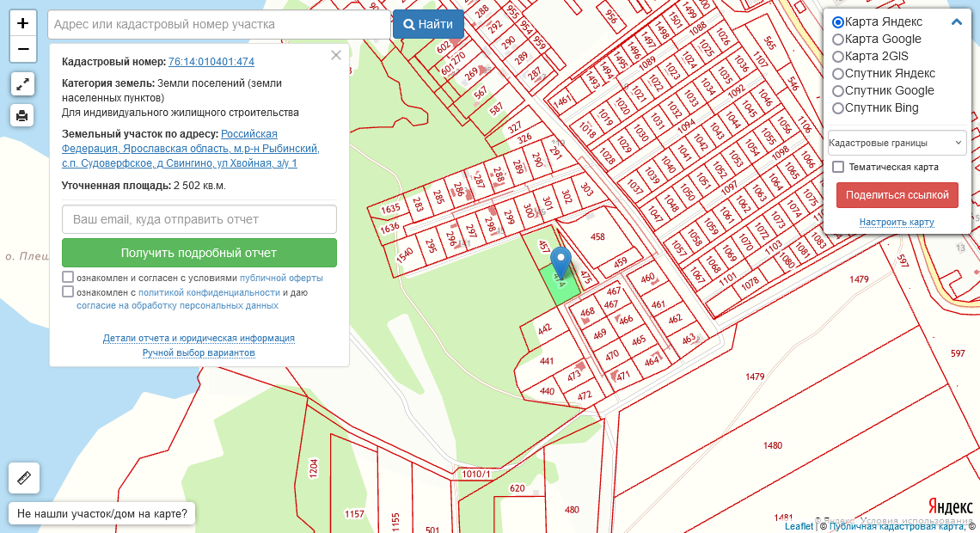Screen dimensions: 980x533
Task: Select Карта Google radio option
Action: (838, 40)
